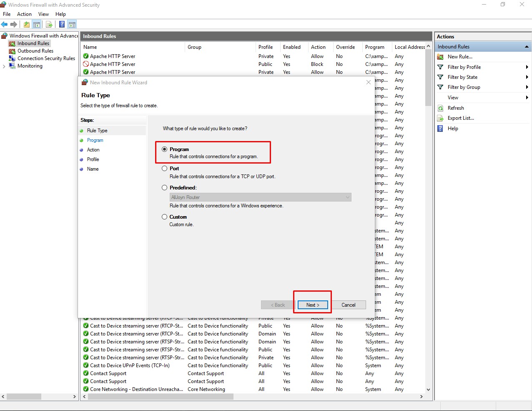Image resolution: width=532 pixels, height=411 pixels.
Task: Click Show/Hide Console Tree toolbar icon
Action: click(x=37, y=24)
